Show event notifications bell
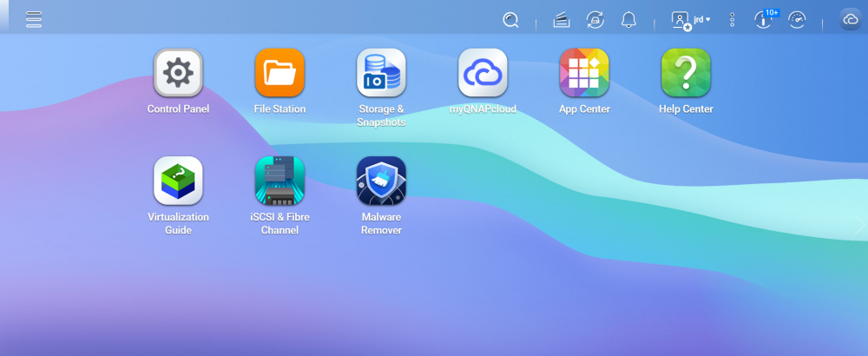 coord(628,21)
